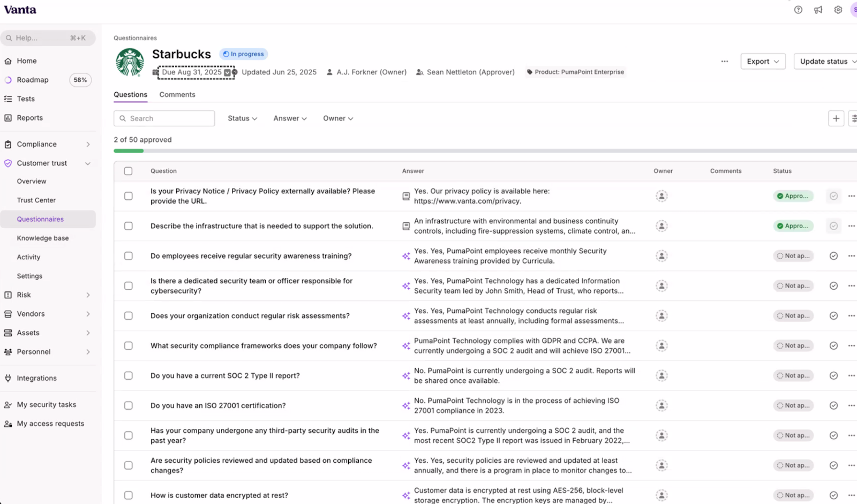
Task: Check the SOC 2 Type II report row checkbox
Action: click(128, 376)
